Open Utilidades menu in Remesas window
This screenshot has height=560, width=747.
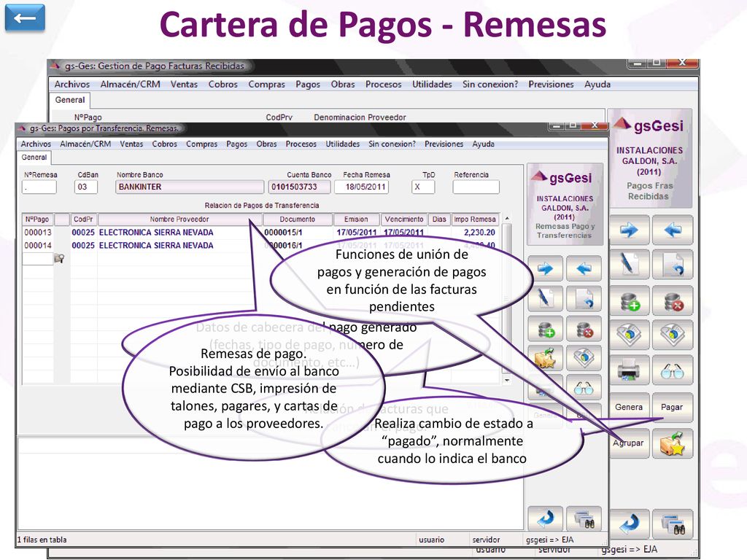[343, 144]
